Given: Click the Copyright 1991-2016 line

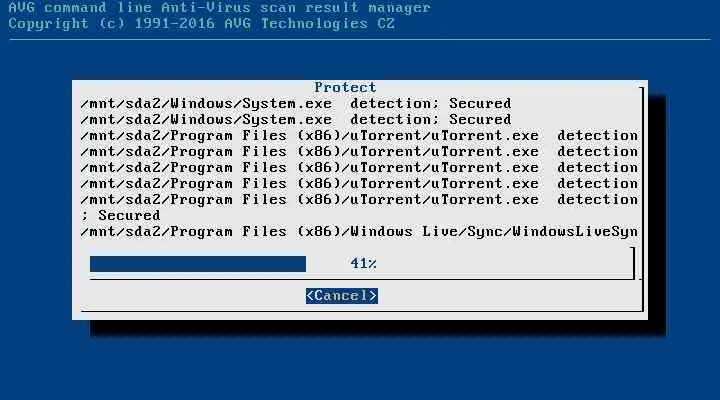Looking at the screenshot, I should 201,24.
